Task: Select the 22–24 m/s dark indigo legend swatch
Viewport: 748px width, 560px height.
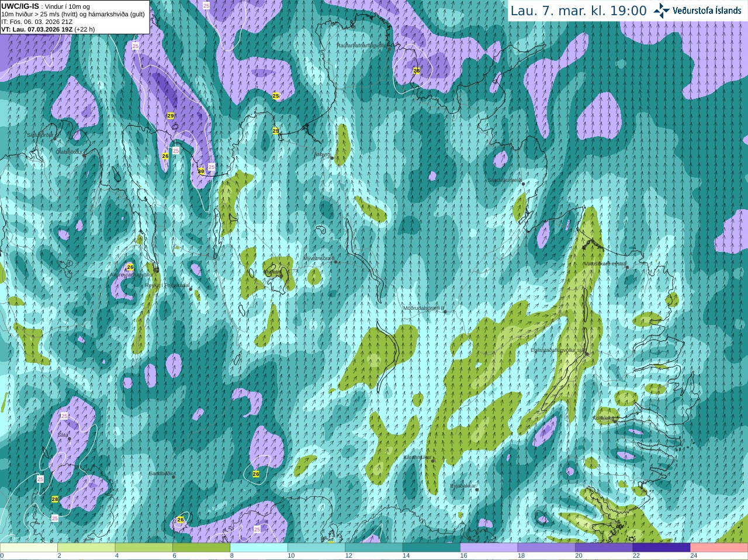Action: pyautogui.click(x=662, y=548)
